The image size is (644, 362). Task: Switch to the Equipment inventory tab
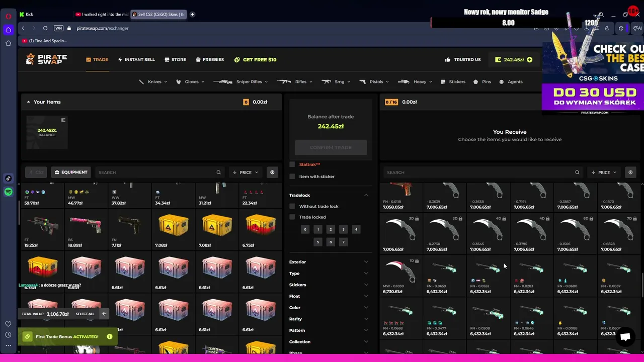point(71,172)
